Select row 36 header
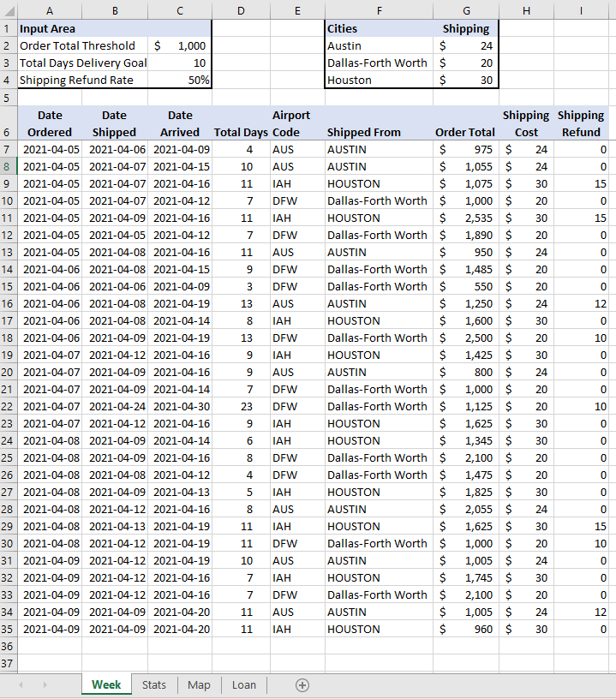 coord(7,647)
